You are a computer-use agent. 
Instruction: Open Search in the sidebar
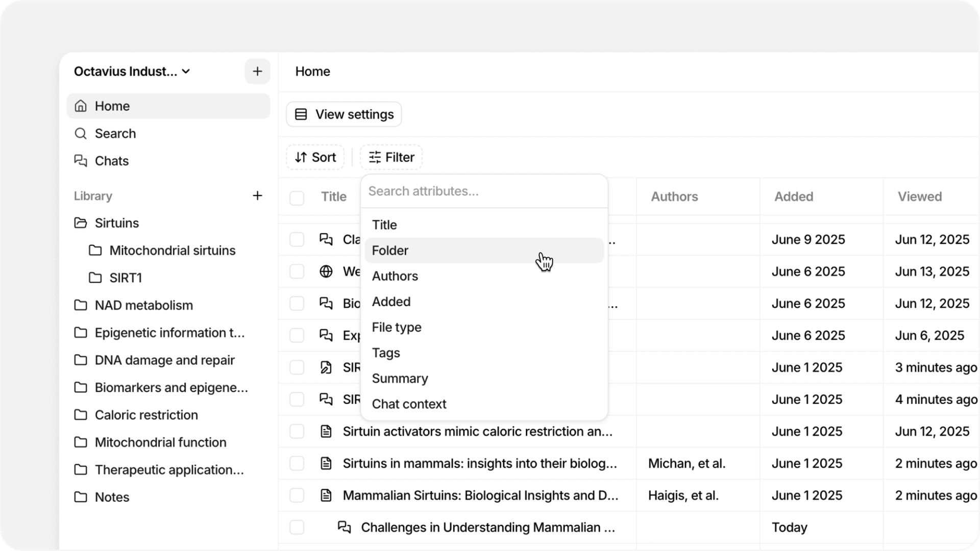coord(168,134)
